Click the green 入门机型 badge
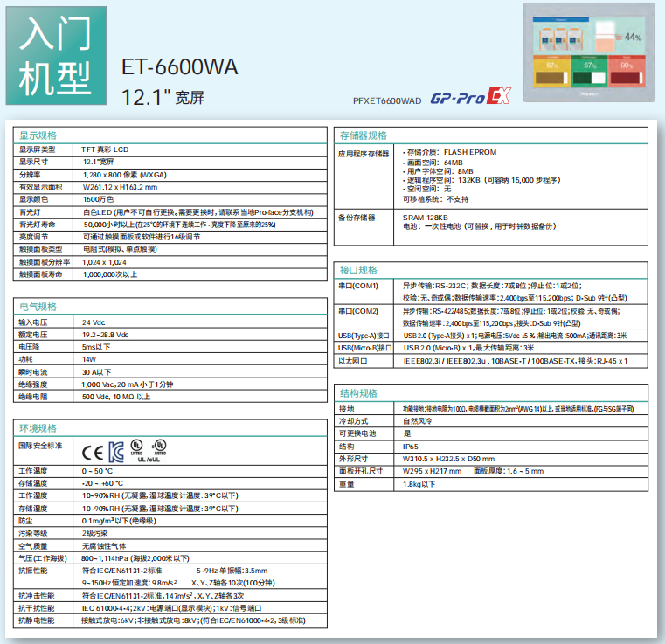The height and width of the screenshot is (644, 665). tap(56, 56)
